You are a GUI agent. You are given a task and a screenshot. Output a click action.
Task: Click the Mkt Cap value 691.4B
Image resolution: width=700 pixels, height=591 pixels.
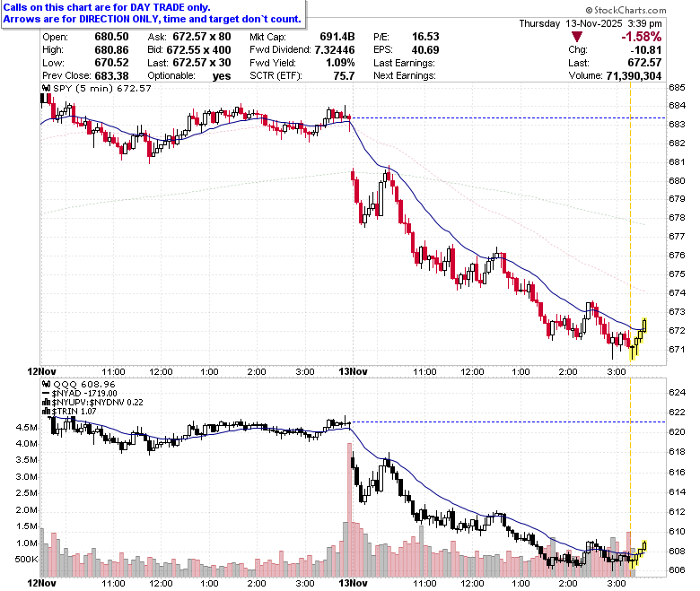337,37
